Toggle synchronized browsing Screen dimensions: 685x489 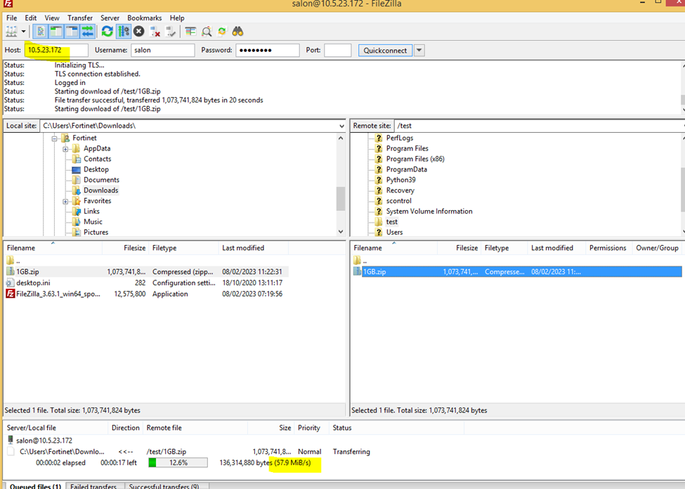tap(222, 31)
